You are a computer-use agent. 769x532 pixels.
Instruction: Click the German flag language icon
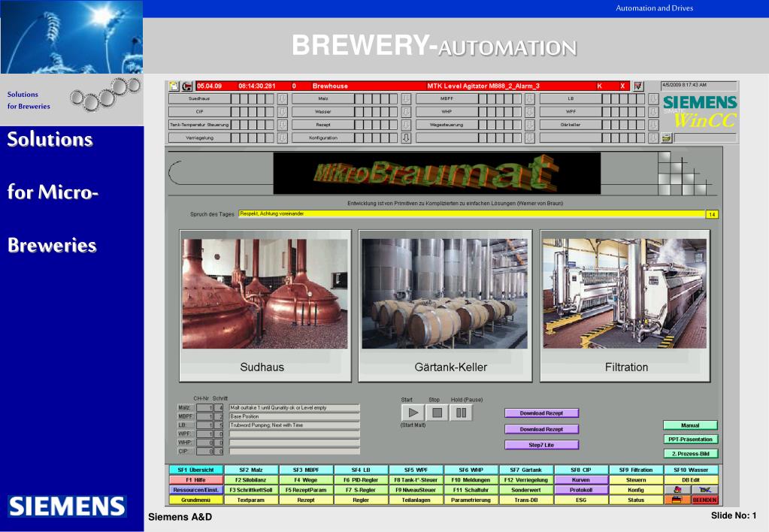(x=677, y=500)
